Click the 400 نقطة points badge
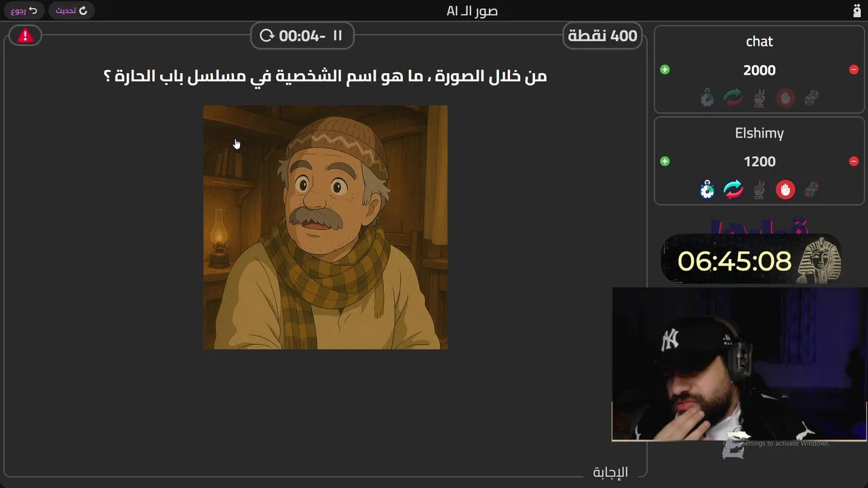Viewport: 868px width, 488px height. click(602, 36)
